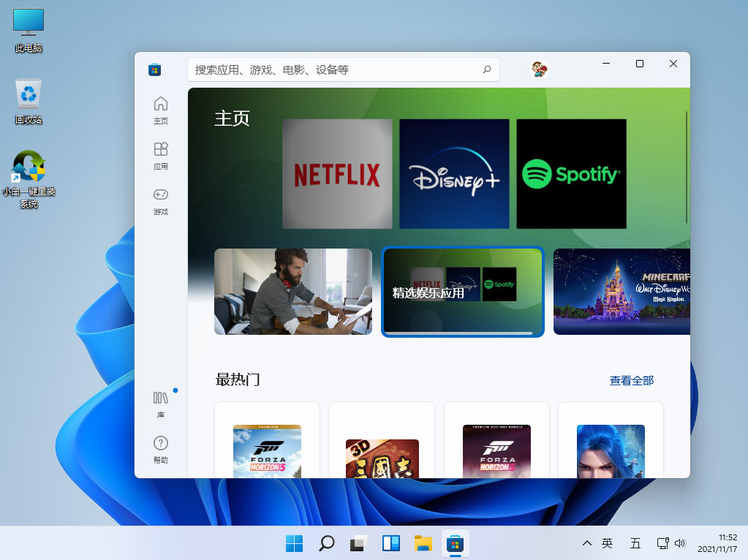This screenshot has width=748, height=560.
Task: Open the Forza Horizon 5 Premium card
Action: 267,440
